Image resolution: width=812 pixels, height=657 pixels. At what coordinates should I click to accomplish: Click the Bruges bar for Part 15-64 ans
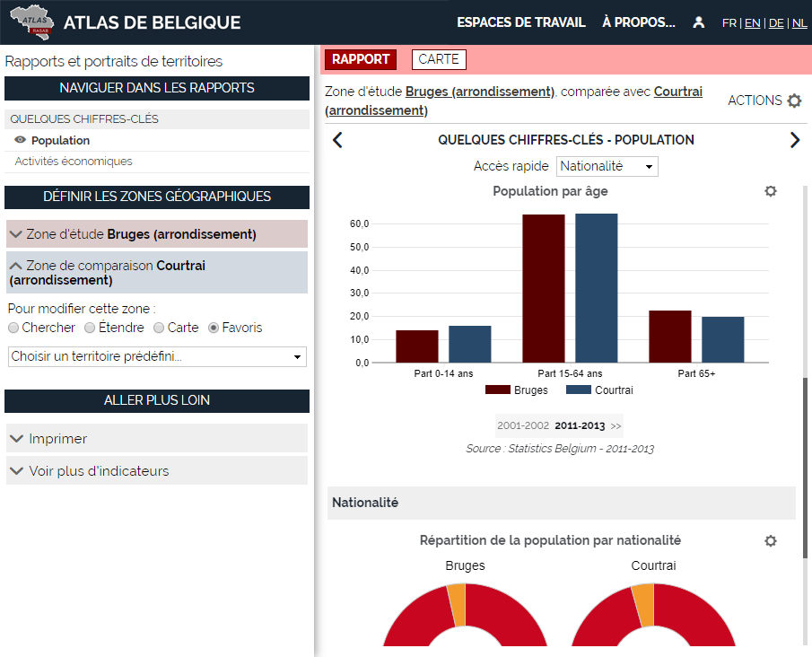point(543,289)
